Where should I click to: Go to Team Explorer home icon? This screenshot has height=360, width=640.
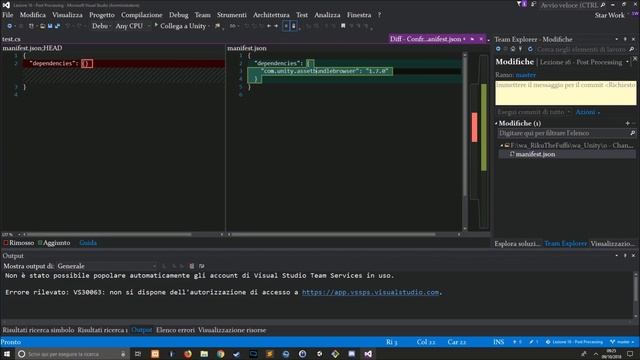[x=513, y=49]
